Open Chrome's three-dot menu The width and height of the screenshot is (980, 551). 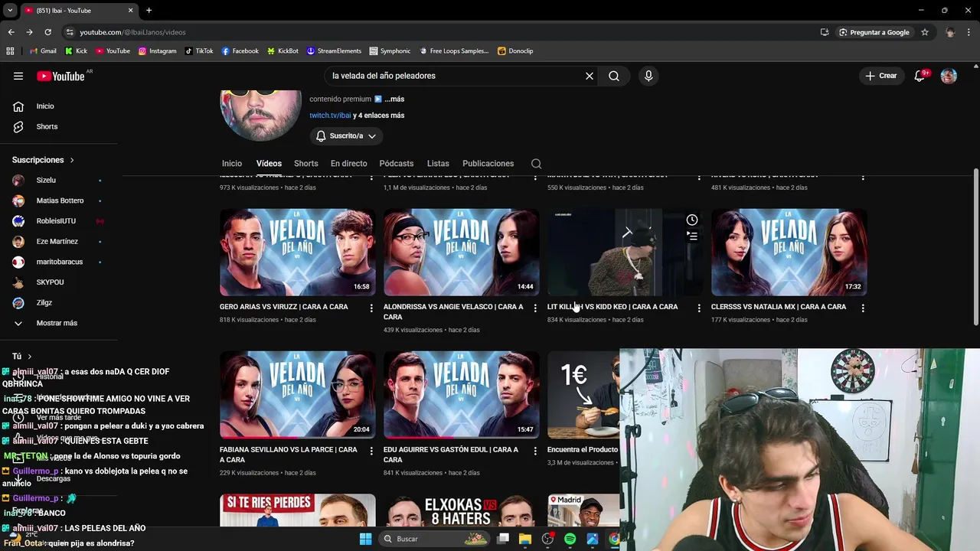point(969,32)
